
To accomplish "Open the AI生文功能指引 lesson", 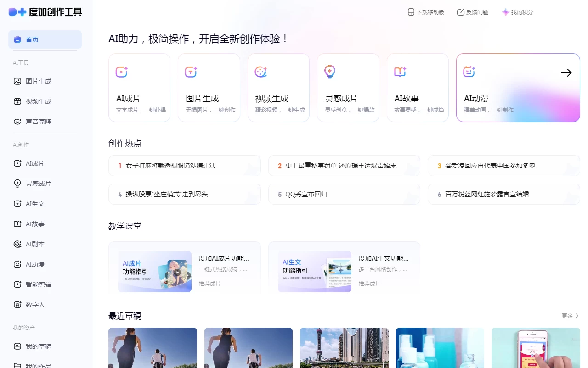I will point(344,268).
